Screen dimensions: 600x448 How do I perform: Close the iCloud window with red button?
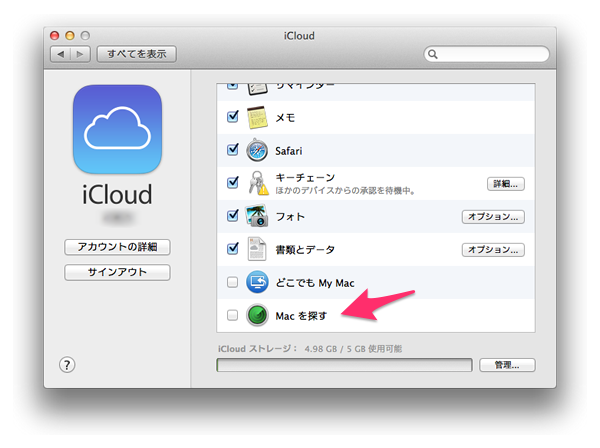pyautogui.click(x=55, y=36)
